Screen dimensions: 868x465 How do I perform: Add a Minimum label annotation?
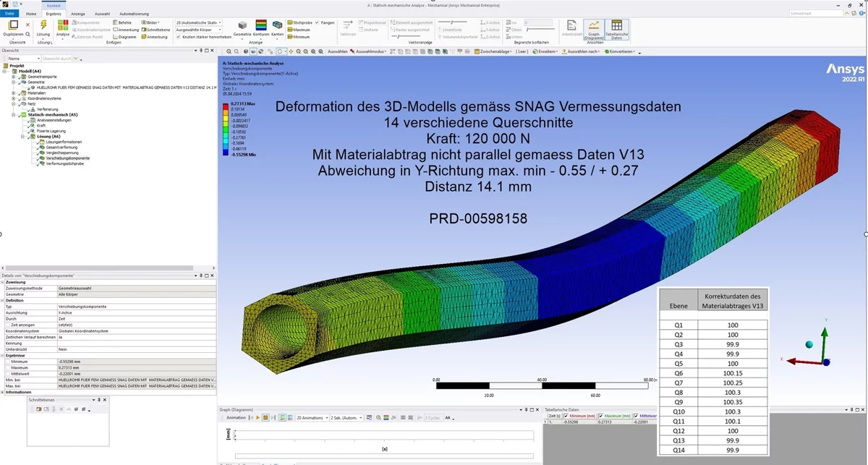point(301,37)
